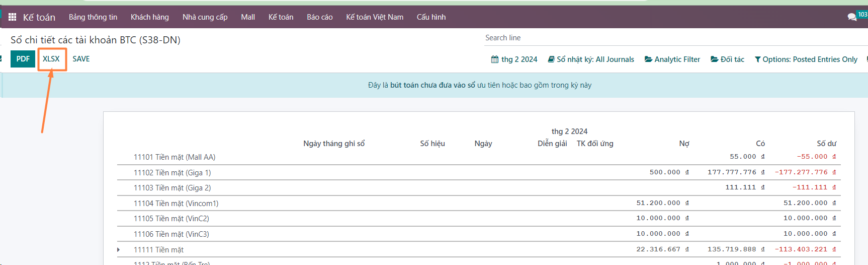Open account 11105 Tiền mặt (VinC2)
The image size is (868, 265).
(x=171, y=219)
